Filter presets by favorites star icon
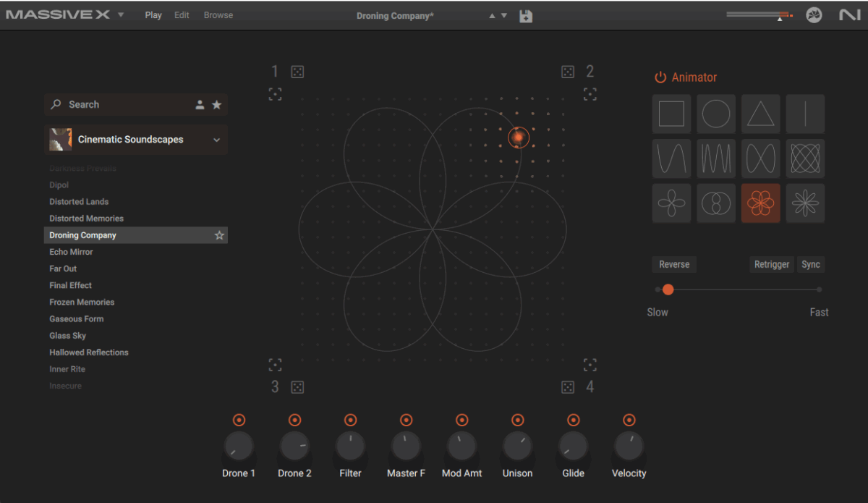This screenshot has height=503, width=868. tap(216, 105)
